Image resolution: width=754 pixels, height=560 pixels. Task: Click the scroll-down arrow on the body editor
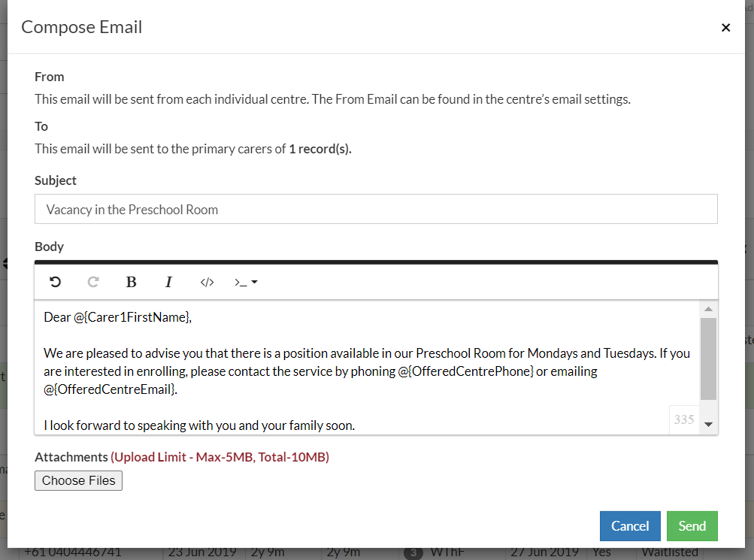pos(707,424)
